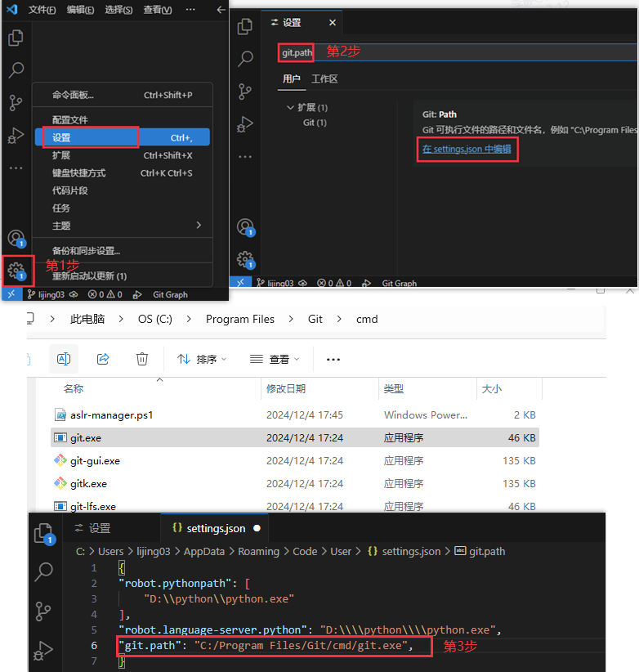Select Git (1) tree item in Settings
Image resolution: width=639 pixels, height=672 pixels.
pyautogui.click(x=315, y=123)
